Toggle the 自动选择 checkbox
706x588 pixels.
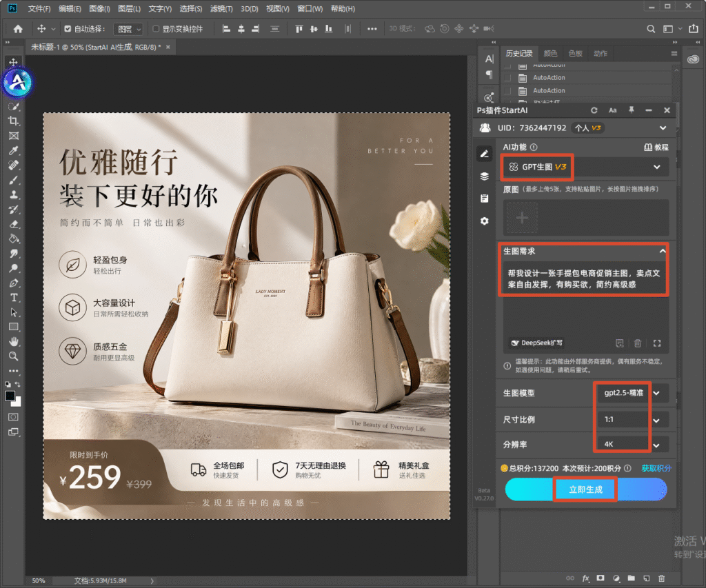(68, 29)
